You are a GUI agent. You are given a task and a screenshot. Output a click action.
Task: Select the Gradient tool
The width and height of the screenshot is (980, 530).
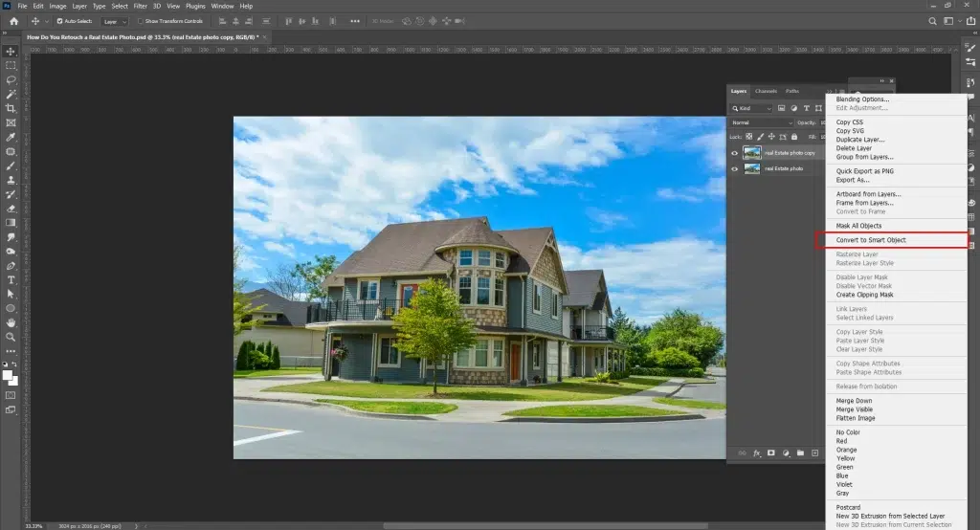coord(11,223)
